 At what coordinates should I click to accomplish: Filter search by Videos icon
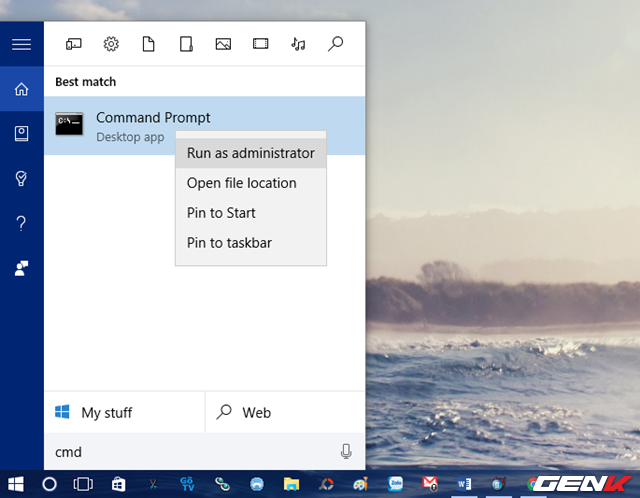click(260, 44)
